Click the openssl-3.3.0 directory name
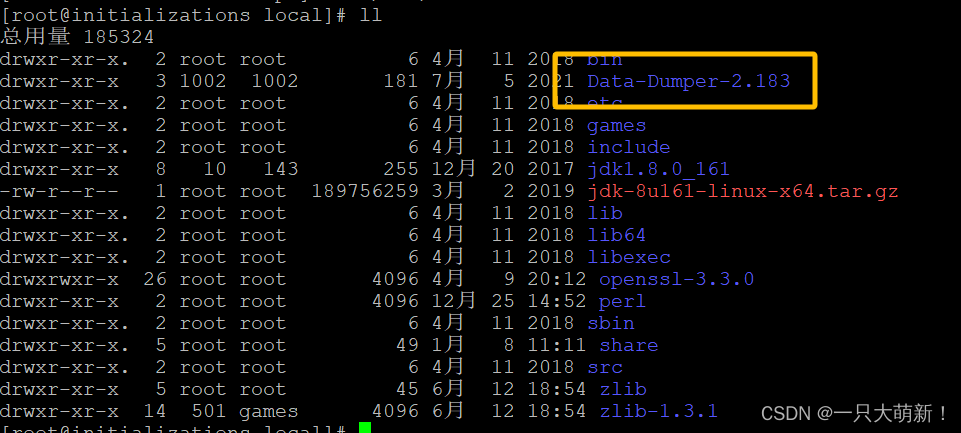961x433 pixels. [x=677, y=279]
